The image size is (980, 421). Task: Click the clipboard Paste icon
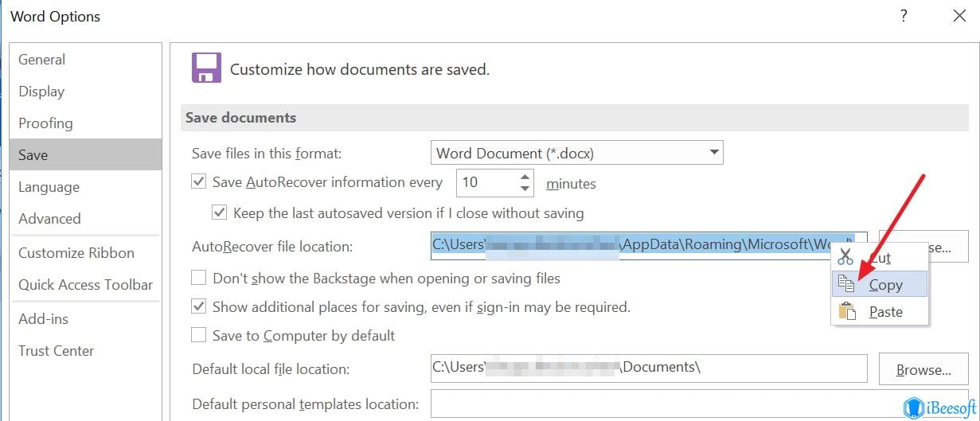click(x=847, y=311)
